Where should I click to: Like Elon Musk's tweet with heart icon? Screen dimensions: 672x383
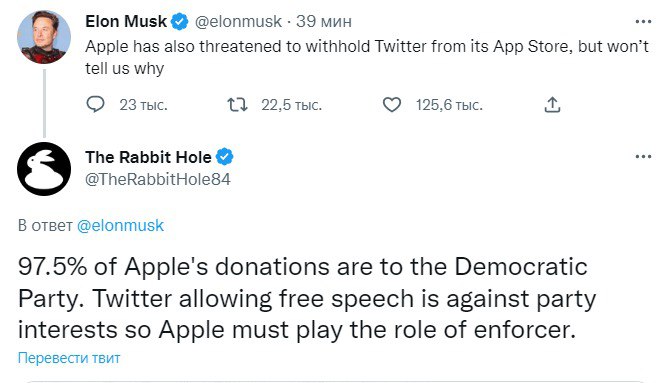(392, 105)
